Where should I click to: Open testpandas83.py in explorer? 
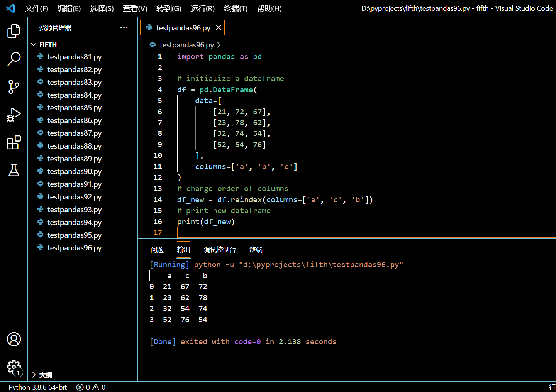coord(83,82)
